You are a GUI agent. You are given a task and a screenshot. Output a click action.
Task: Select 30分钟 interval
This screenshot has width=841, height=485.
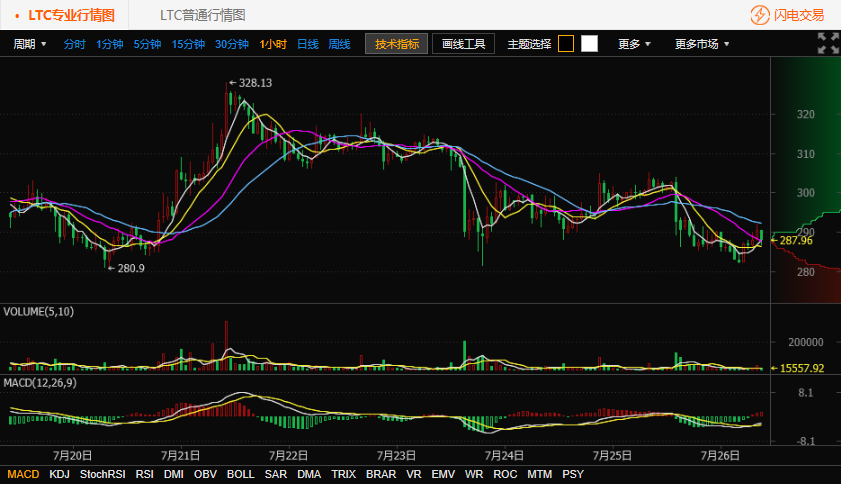point(232,44)
